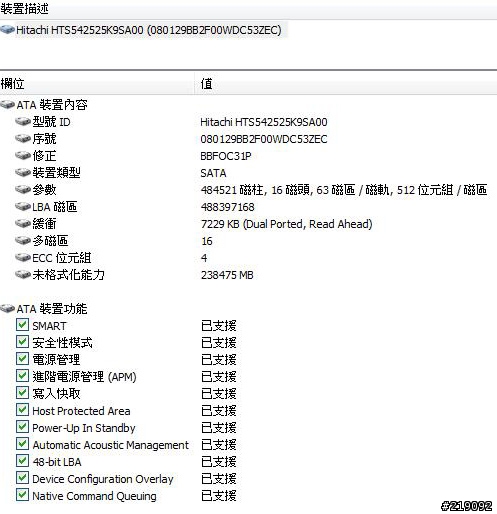This screenshot has height=514, width=497.
Task: Select 已支援 value in the Power-Up In Standby row
Action: (219, 428)
